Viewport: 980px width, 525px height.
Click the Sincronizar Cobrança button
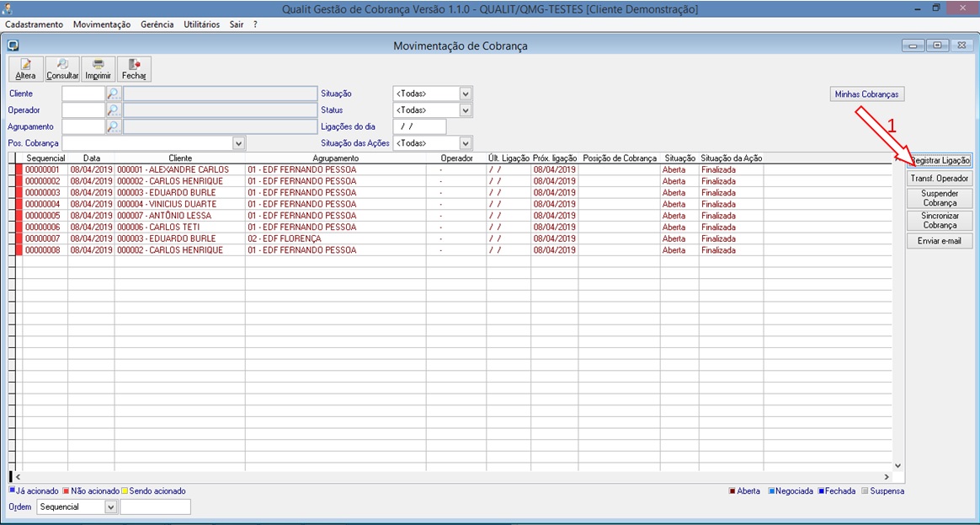point(940,220)
